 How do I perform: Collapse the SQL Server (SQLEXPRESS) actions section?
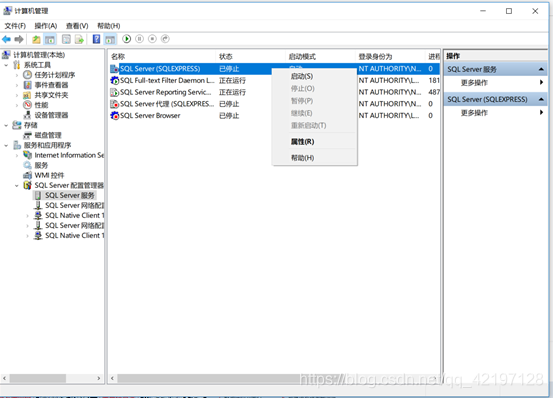click(541, 99)
